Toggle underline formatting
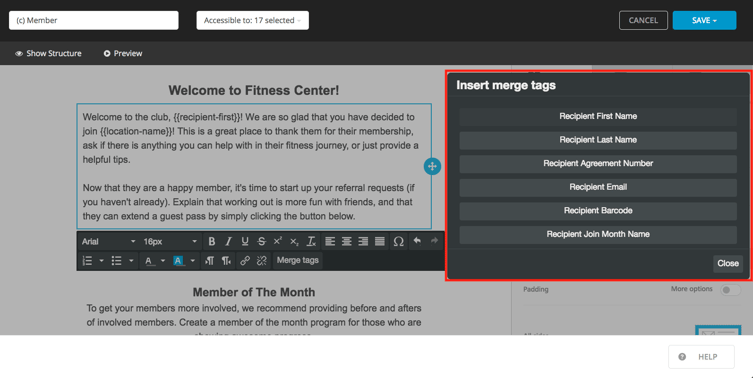This screenshot has width=753, height=378. click(x=245, y=242)
